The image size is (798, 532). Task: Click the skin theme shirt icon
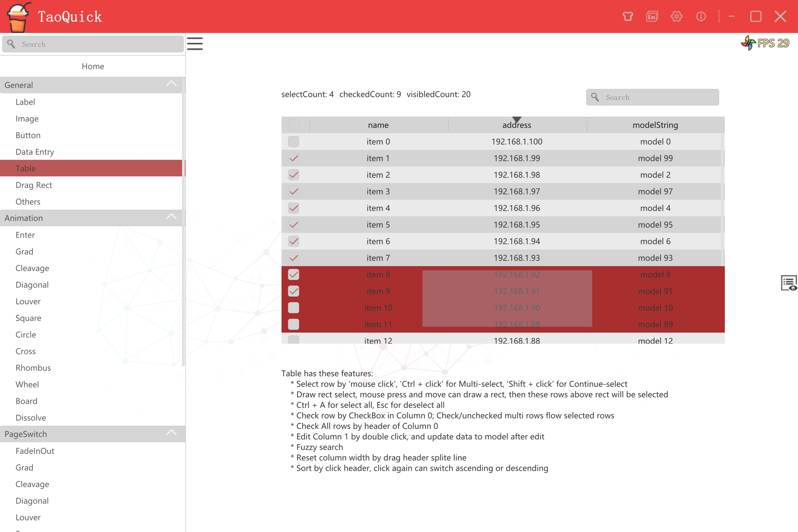pyautogui.click(x=627, y=16)
